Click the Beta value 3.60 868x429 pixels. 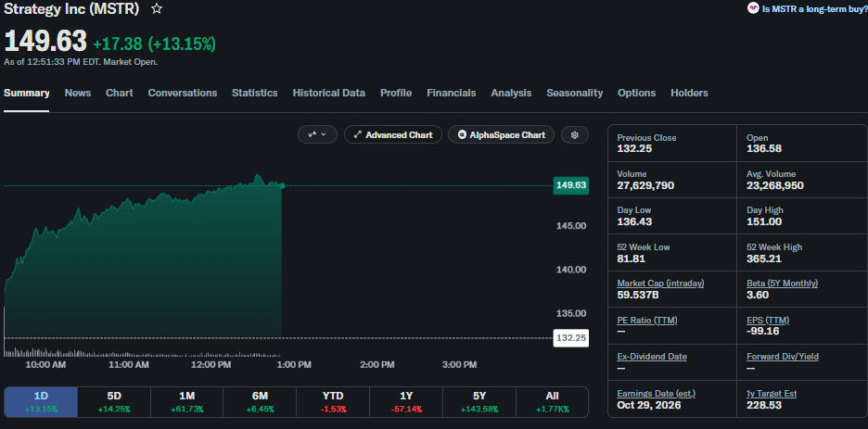[758, 295]
